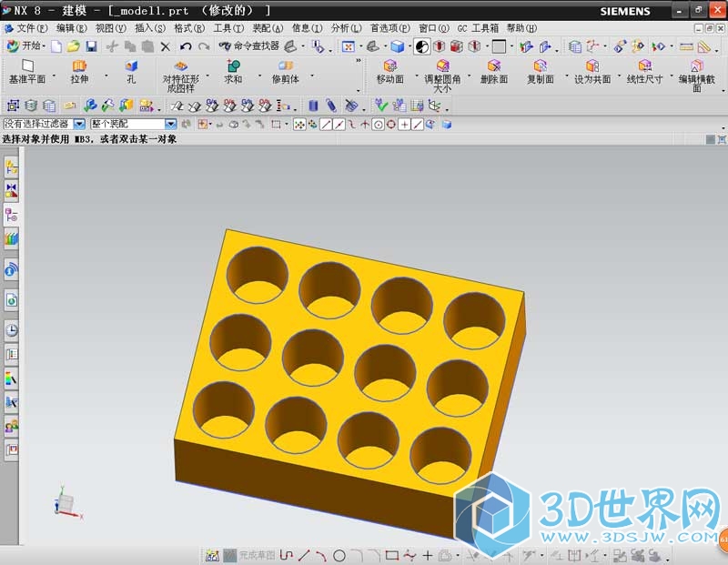This screenshot has width=728, height=565.
Task: Open the 编辑(E) Edit menu
Action: 72,28
